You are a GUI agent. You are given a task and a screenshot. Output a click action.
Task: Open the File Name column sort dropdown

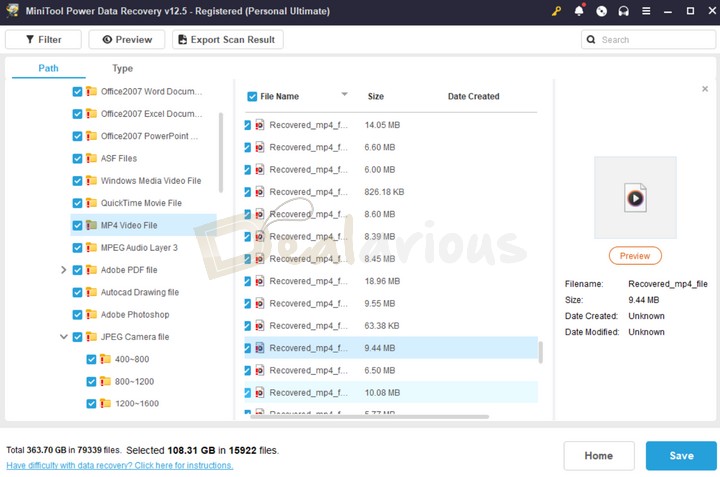click(344, 94)
